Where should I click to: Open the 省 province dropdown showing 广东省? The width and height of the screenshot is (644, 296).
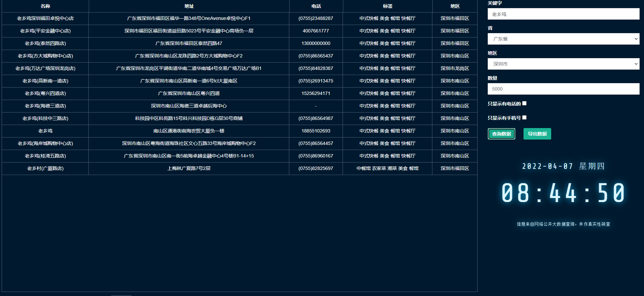coord(563,39)
